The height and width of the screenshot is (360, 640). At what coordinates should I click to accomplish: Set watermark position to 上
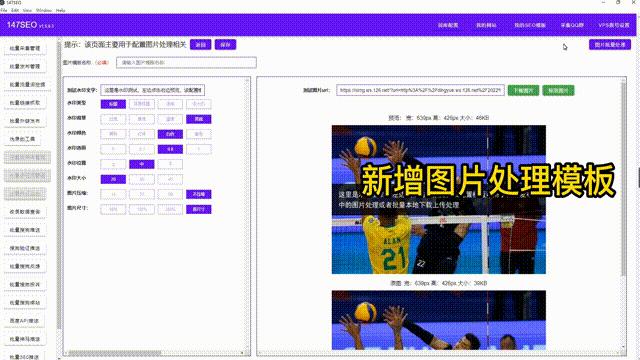tap(113, 164)
